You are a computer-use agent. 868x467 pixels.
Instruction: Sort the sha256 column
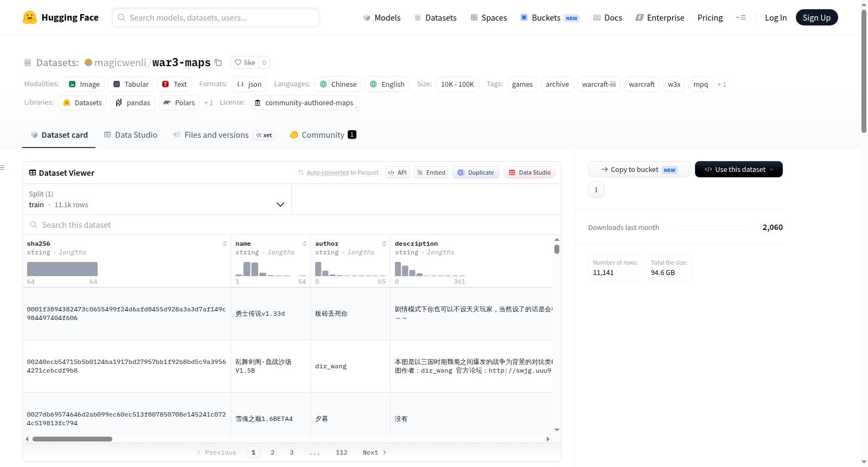tap(225, 244)
